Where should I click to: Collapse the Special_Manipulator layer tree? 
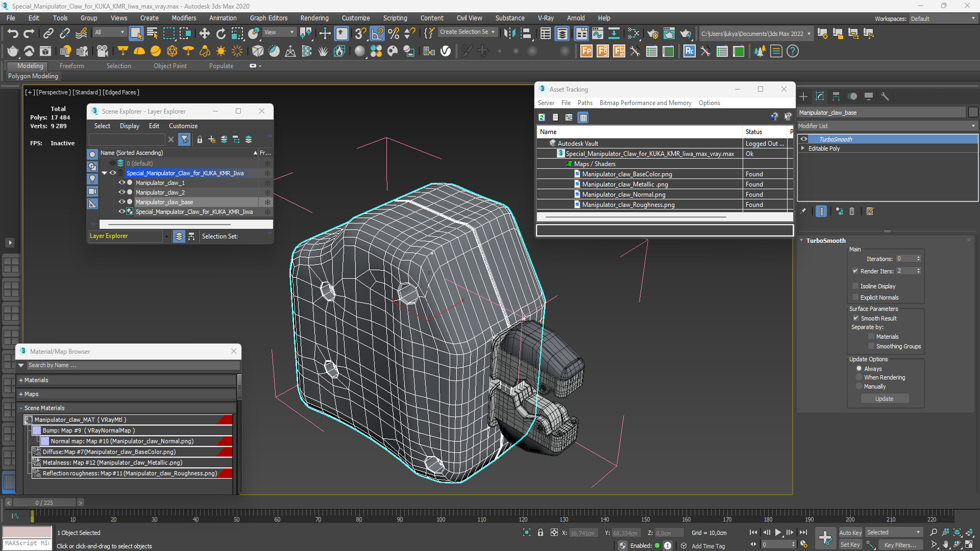105,173
